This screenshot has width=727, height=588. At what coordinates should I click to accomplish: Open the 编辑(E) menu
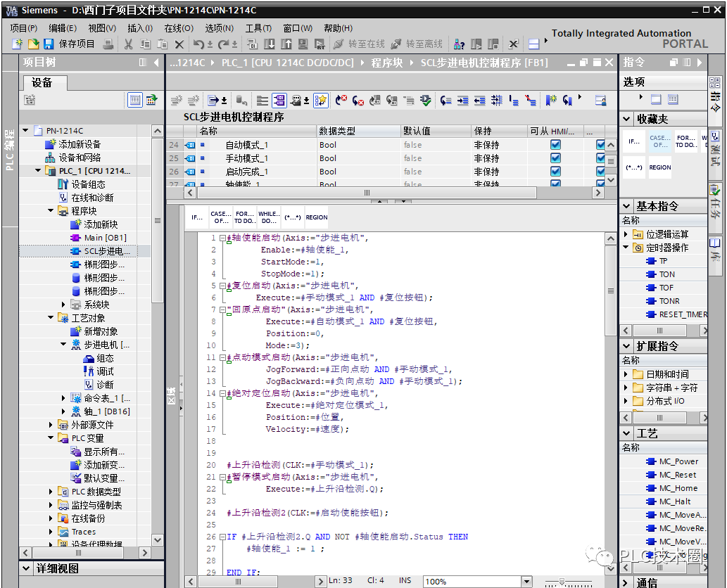(x=63, y=28)
